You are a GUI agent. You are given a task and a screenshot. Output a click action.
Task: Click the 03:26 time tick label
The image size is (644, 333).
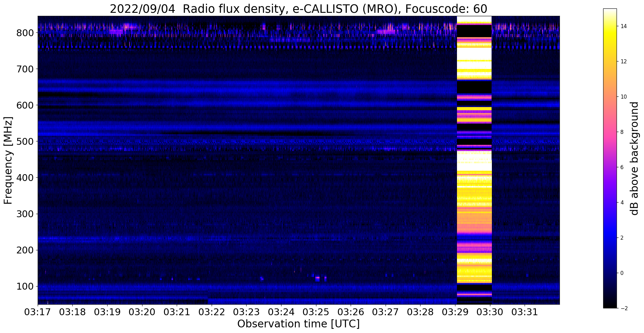351,312
